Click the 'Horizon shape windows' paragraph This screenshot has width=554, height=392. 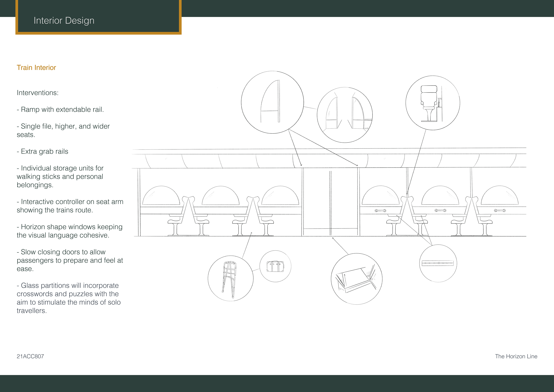click(x=70, y=231)
